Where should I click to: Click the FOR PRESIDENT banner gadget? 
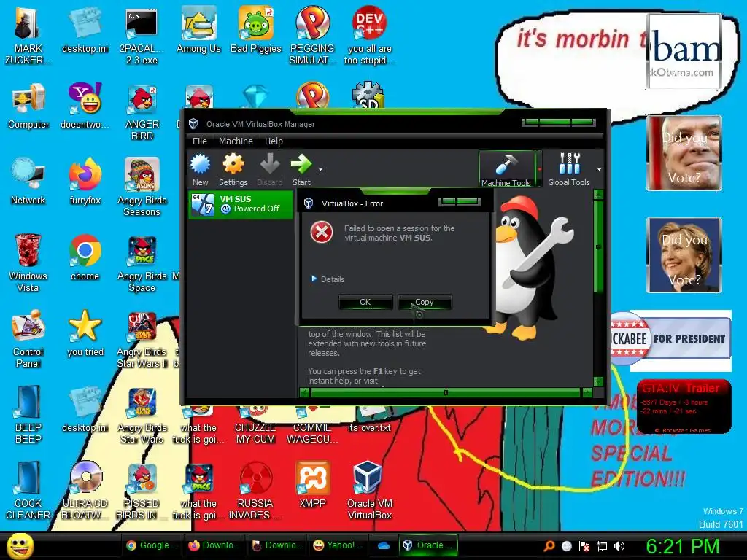click(671, 338)
